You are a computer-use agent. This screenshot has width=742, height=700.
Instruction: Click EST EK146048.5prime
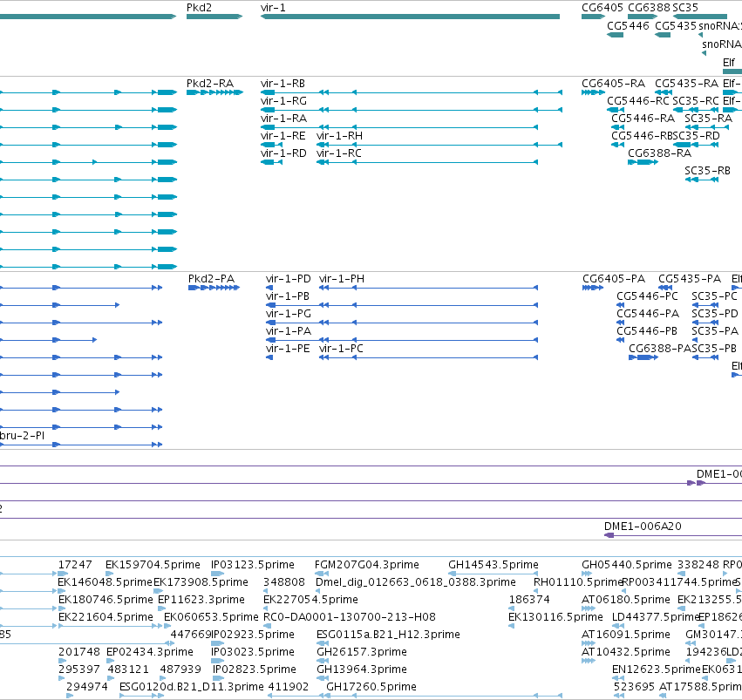pyautogui.click(x=105, y=582)
